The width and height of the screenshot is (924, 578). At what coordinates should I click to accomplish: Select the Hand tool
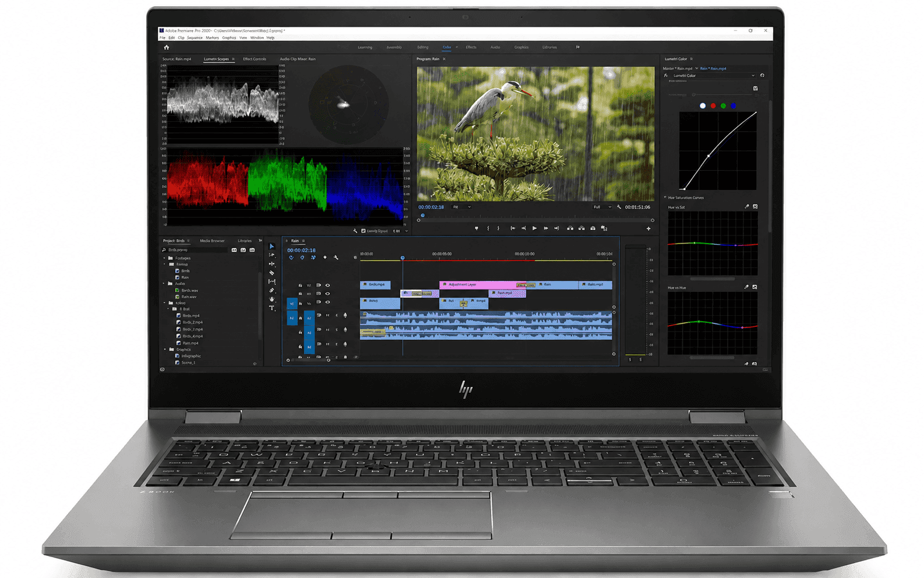click(x=271, y=299)
